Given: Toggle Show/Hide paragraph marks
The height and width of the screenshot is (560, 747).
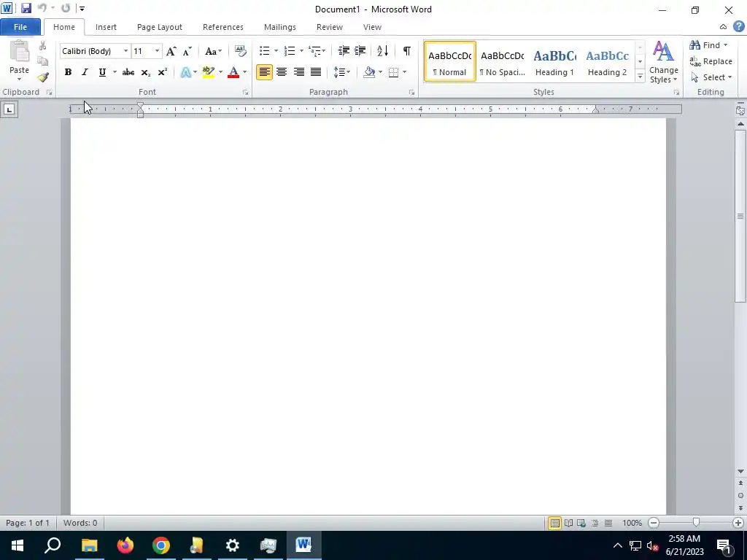Looking at the screenshot, I should point(406,50).
